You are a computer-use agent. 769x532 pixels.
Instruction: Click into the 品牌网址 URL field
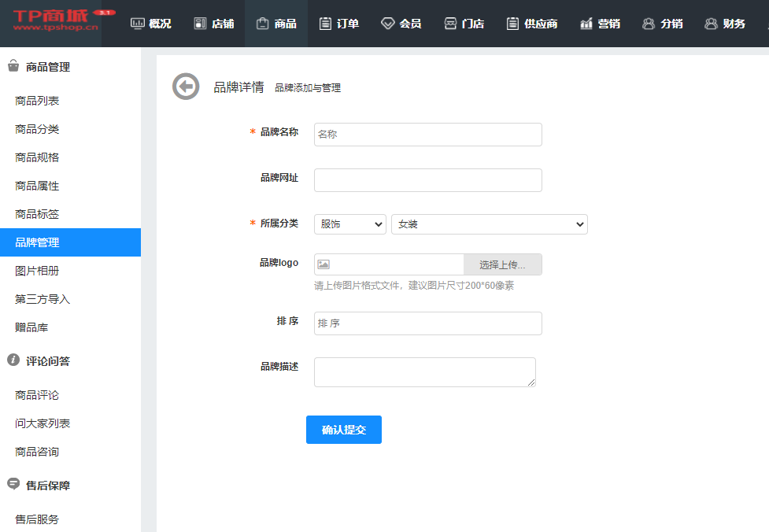point(427,180)
